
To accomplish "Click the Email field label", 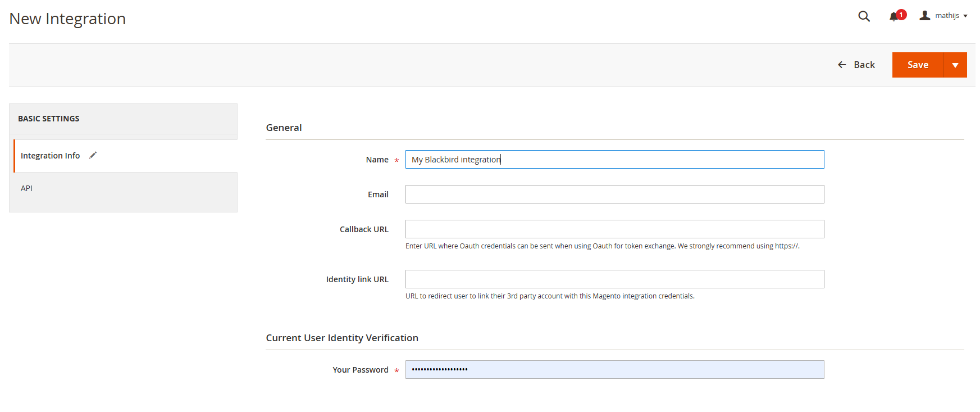I will coord(378,194).
